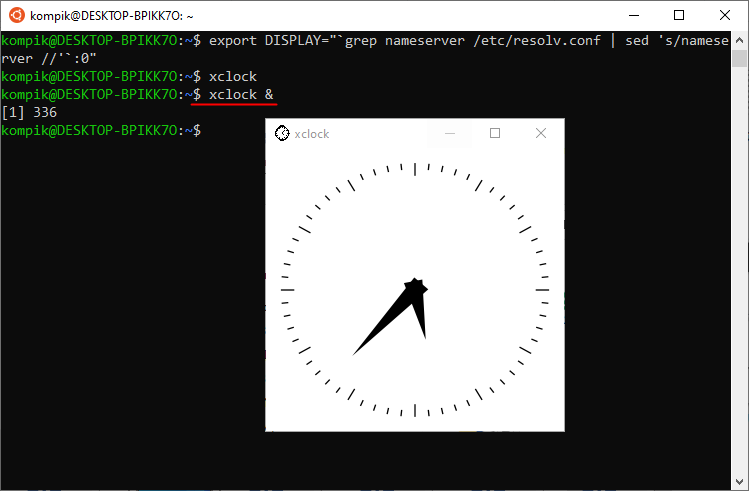Viewport: 749px width, 491px height.
Task: Minimize the xclock window
Action: [449, 133]
